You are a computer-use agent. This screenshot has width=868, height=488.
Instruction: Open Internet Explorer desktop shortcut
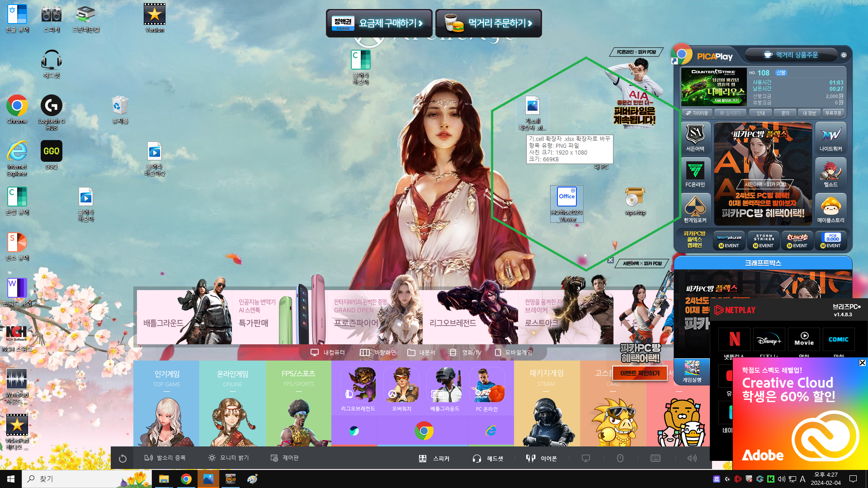click(x=17, y=158)
